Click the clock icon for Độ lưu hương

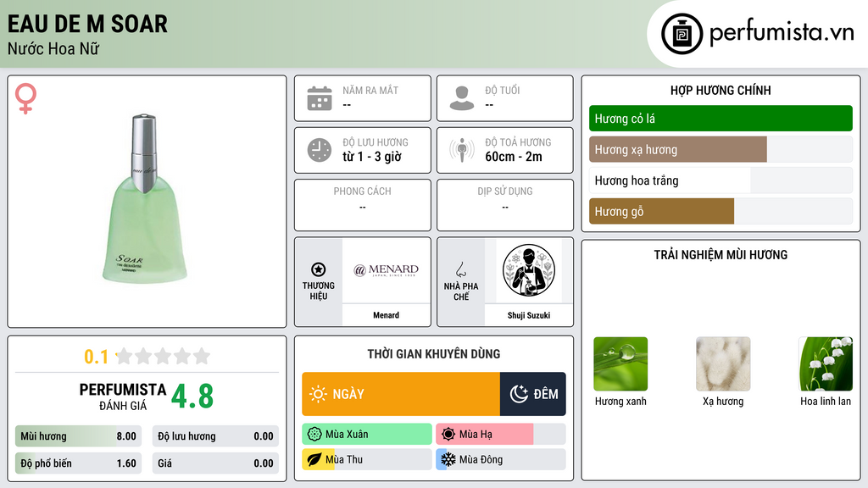(320, 150)
